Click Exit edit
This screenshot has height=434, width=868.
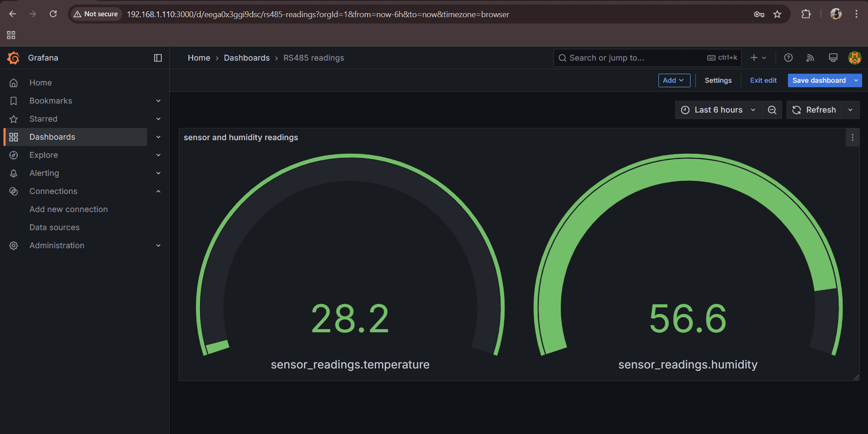(x=763, y=80)
